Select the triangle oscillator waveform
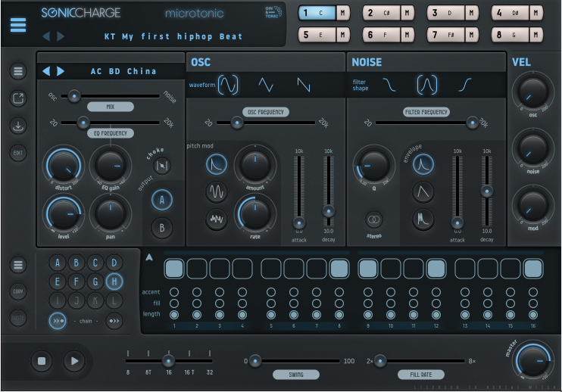562x392 pixels. point(266,85)
